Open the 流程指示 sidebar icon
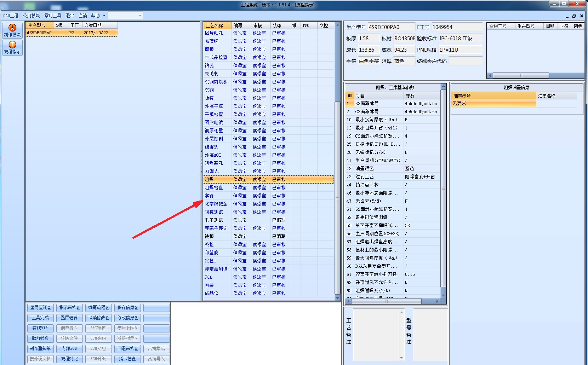Image resolution: width=588 pixels, height=365 pixels. [x=12, y=47]
